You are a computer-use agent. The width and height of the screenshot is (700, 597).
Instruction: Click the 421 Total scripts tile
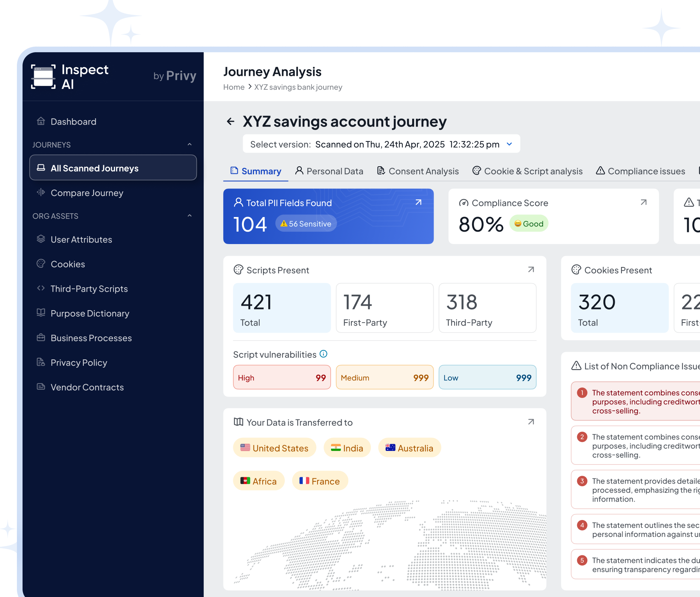click(282, 308)
